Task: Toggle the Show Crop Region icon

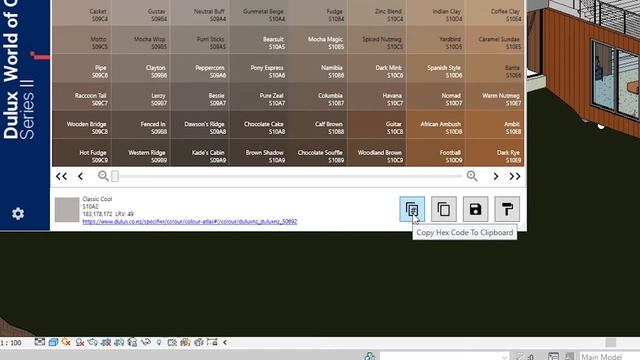Action: (x=119, y=342)
